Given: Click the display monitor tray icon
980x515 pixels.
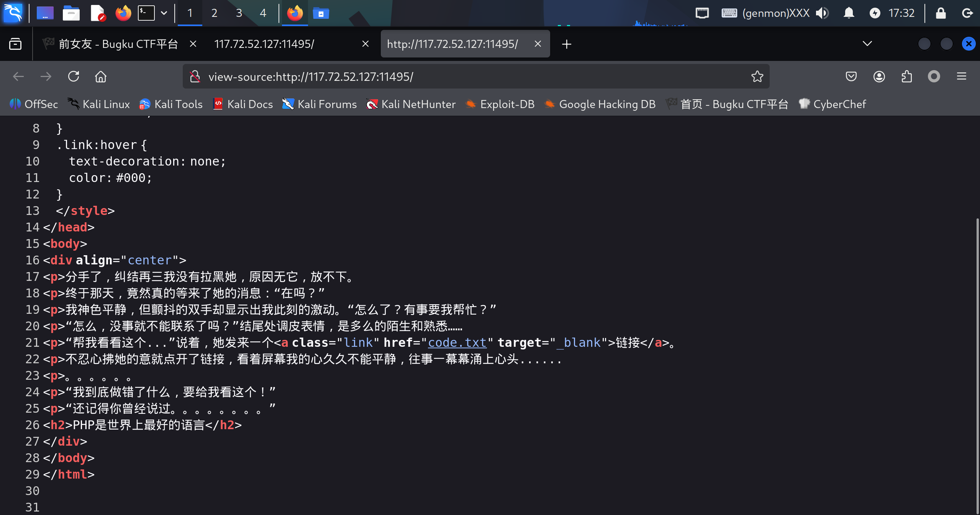Looking at the screenshot, I should (702, 13).
